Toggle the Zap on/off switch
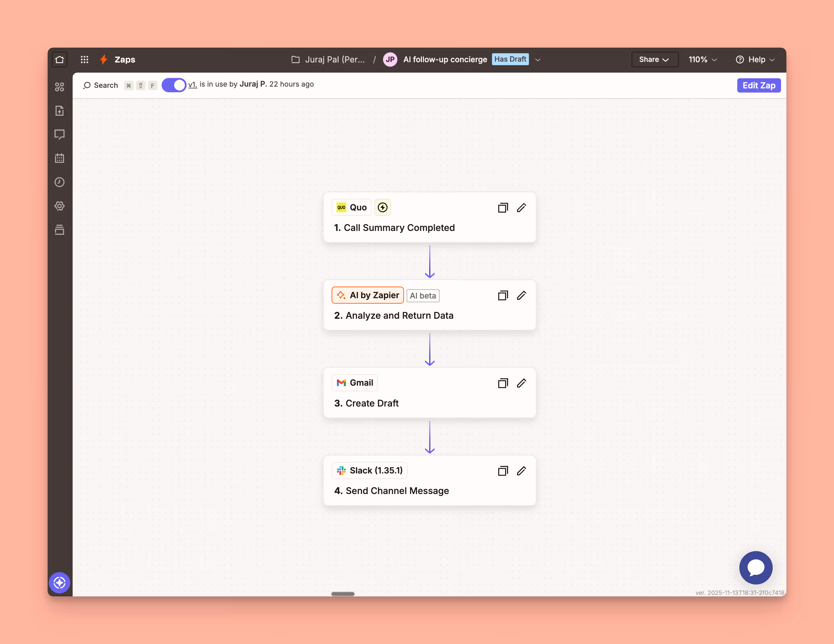 pyautogui.click(x=174, y=85)
